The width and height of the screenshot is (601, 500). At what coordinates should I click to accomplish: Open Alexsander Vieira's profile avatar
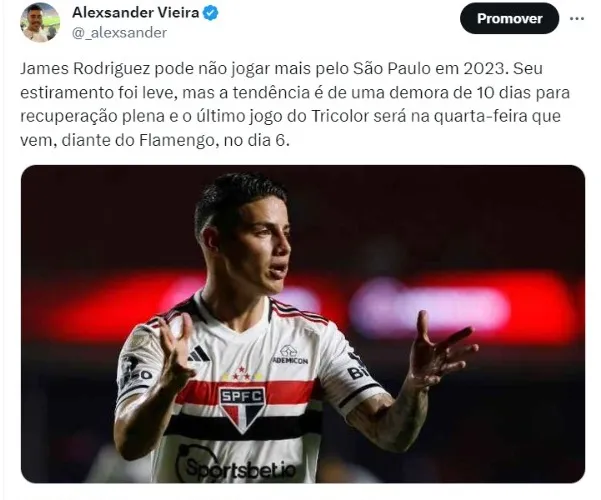[x=40, y=22]
